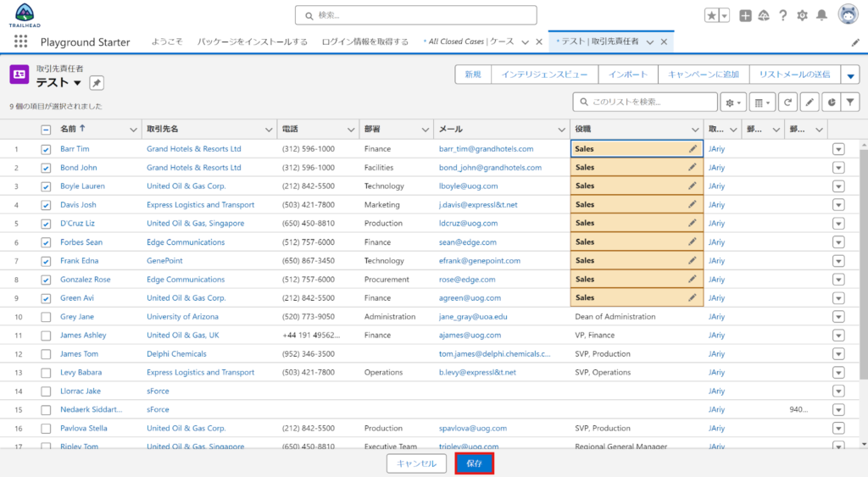Screen dimensions: 868x477
Task: Expand the list view controls gear dropdown
Action: point(733,102)
